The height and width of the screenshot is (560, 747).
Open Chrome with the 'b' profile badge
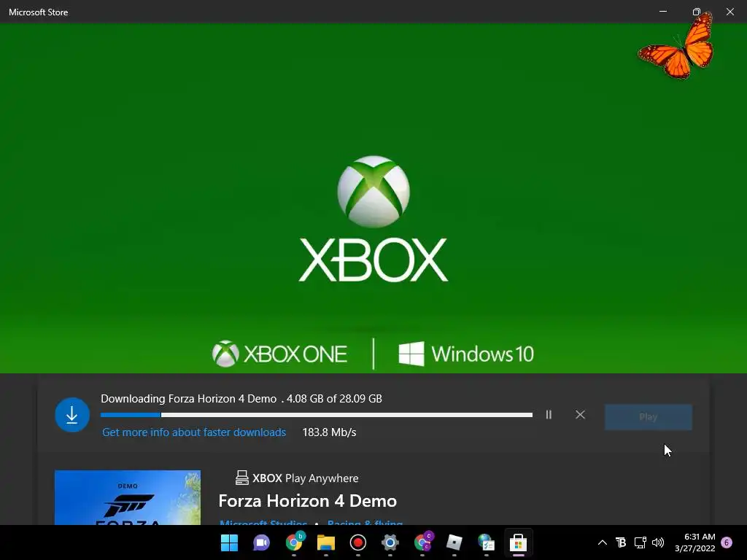pyautogui.click(x=294, y=542)
